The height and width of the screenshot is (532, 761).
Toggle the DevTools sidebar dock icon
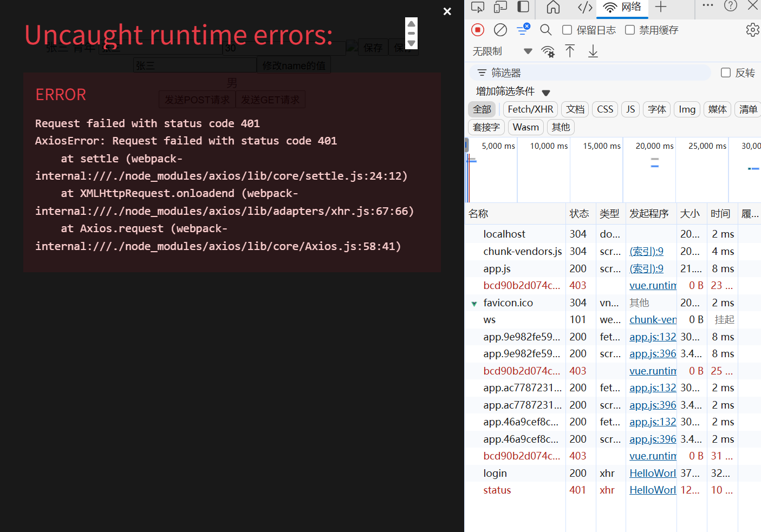pos(523,7)
